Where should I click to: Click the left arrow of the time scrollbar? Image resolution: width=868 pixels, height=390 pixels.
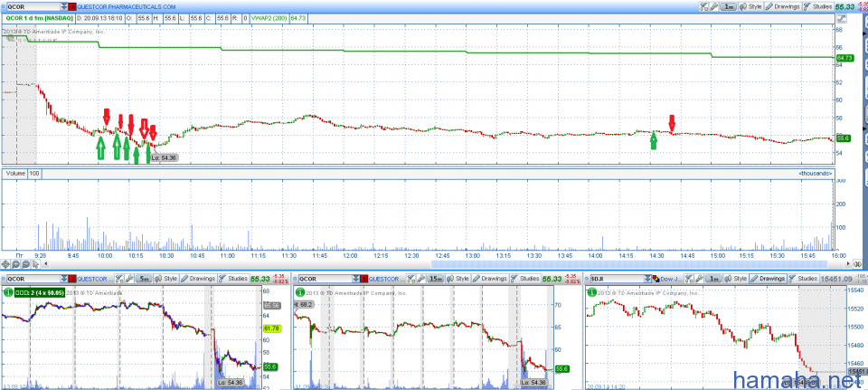point(46,263)
